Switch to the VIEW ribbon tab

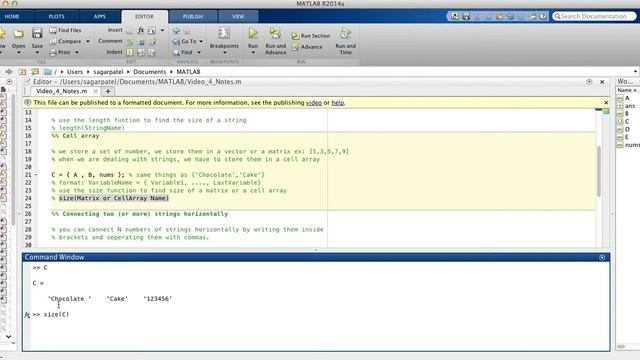(238, 16)
